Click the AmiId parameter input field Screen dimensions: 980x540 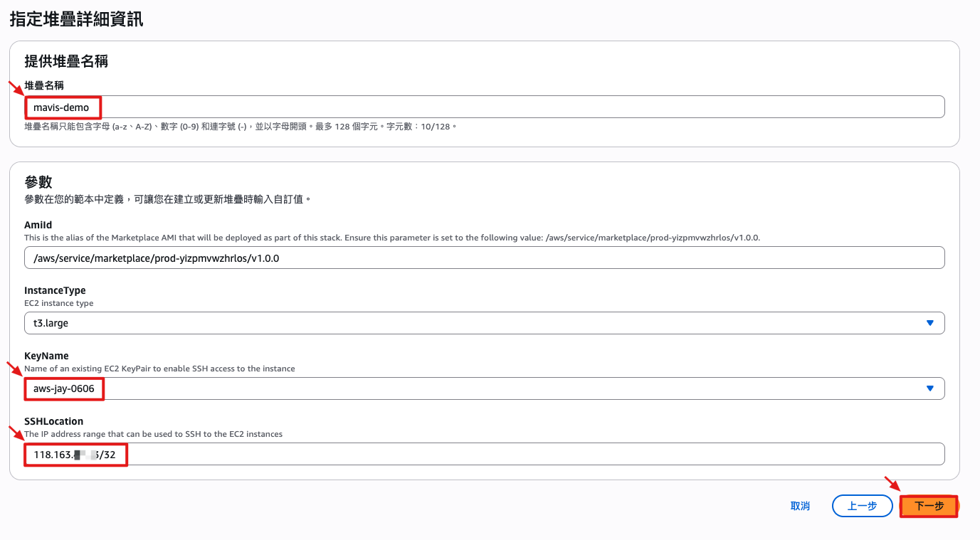484,258
